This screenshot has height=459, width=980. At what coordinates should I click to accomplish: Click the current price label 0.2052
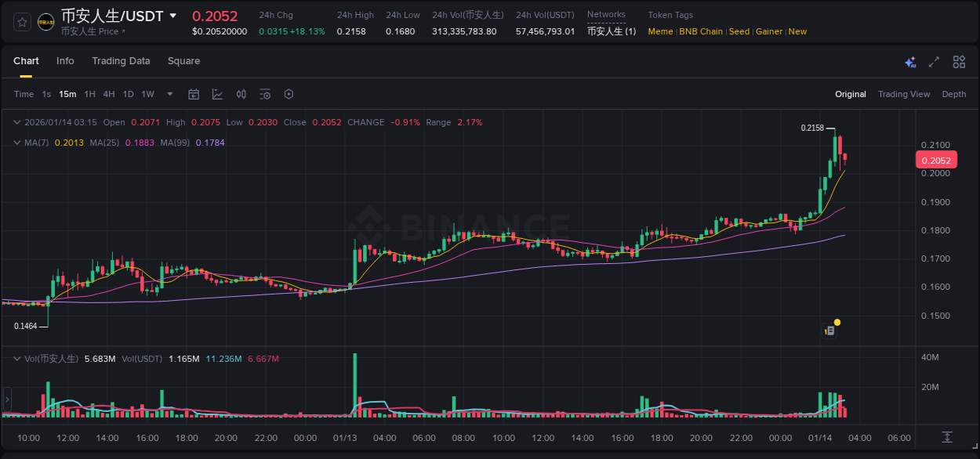(938, 159)
